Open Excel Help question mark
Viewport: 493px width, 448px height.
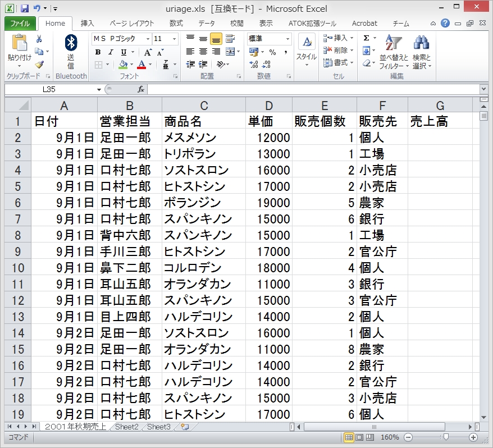click(x=445, y=23)
